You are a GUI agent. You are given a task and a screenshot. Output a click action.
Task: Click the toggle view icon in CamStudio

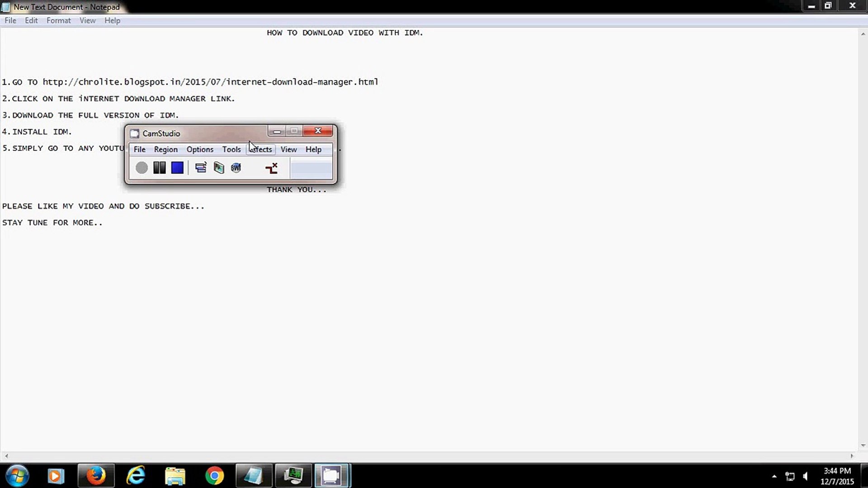(201, 168)
